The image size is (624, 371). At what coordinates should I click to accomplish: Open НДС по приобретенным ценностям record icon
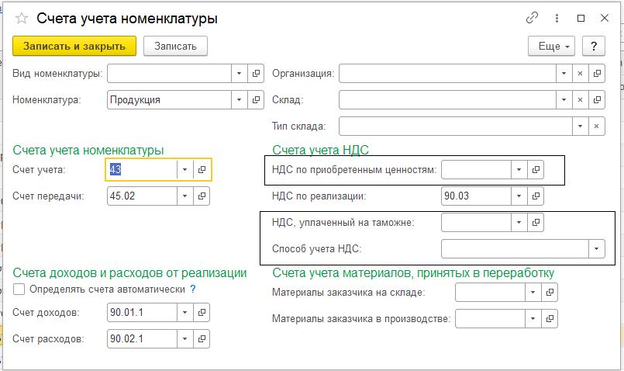[536, 170]
